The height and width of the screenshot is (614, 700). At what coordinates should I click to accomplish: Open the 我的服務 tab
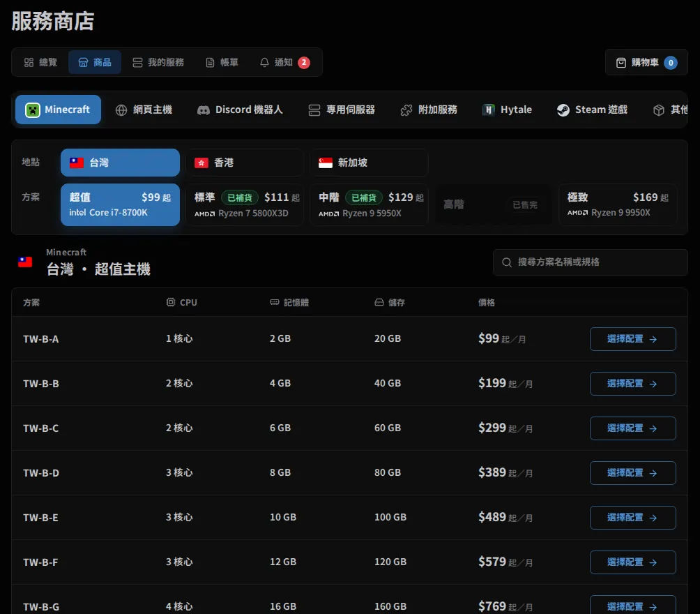[x=158, y=62]
